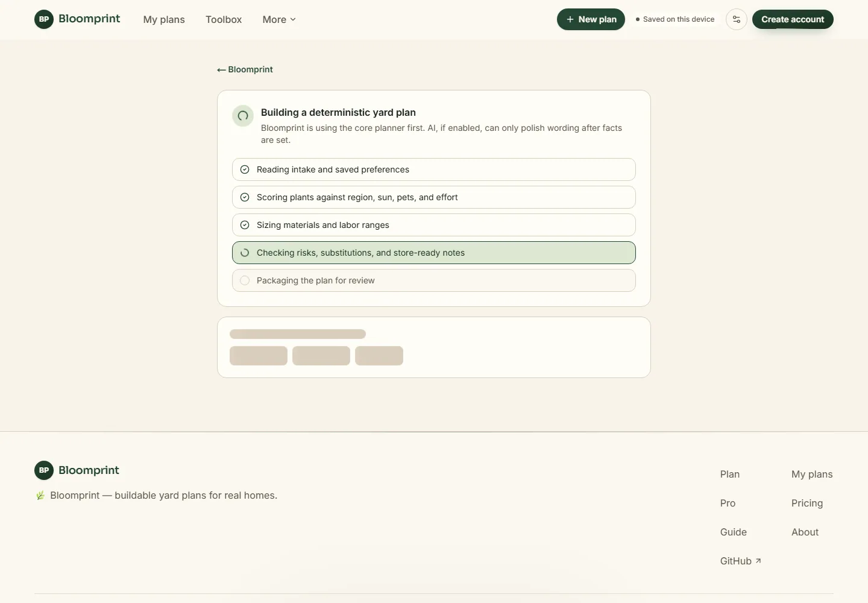The height and width of the screenshot is (603, 868).
Task: Open Toolbox in top navigation
Action: (x=224, y=19)
